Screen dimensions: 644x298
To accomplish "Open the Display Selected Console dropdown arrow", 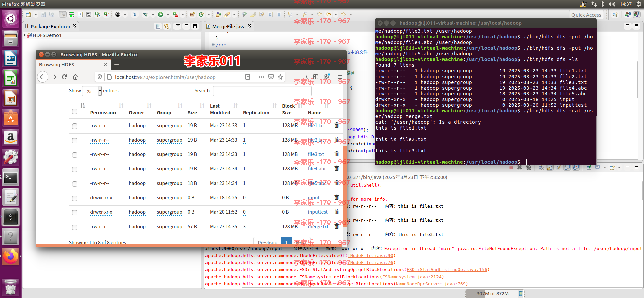I will pyautogui.click(x=604, y=167).
